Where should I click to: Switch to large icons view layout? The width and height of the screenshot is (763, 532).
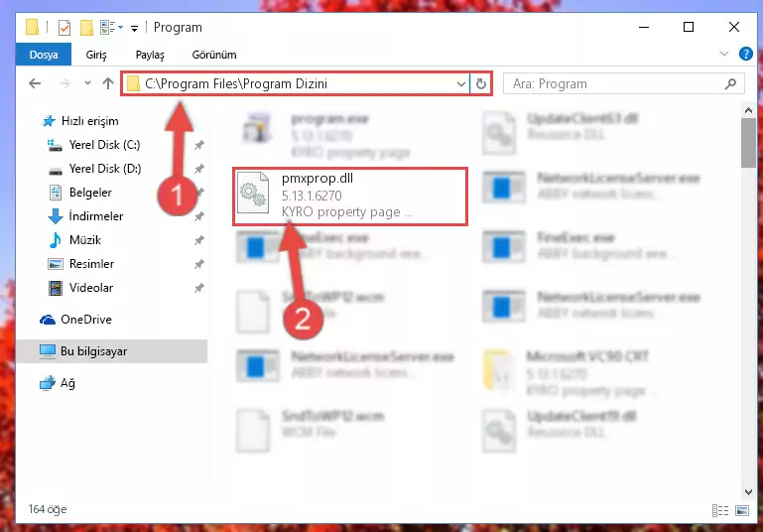coord(742,510)
